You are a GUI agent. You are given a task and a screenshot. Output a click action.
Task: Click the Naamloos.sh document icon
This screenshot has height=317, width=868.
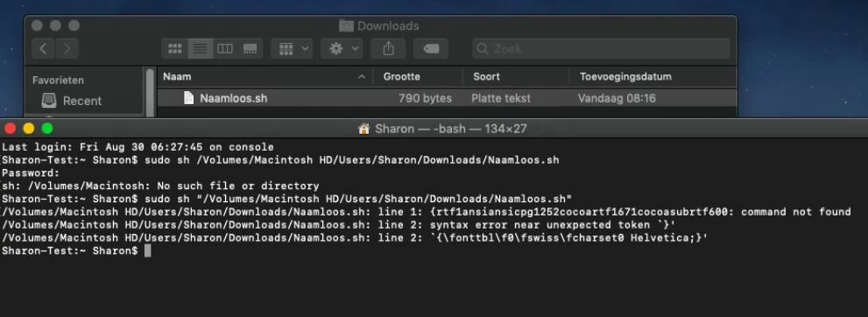click(x=189, y=98)
